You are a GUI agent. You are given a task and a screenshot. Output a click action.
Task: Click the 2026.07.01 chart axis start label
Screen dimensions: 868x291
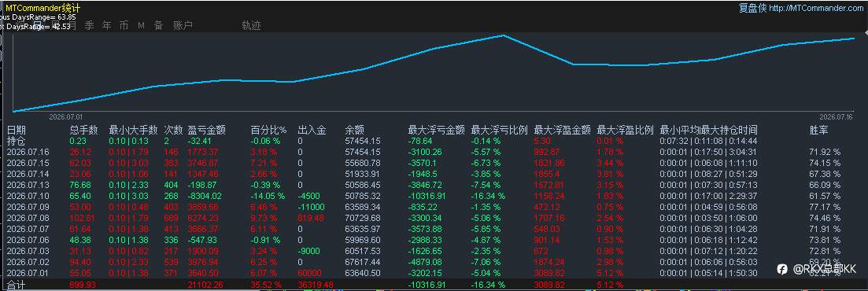66,117
